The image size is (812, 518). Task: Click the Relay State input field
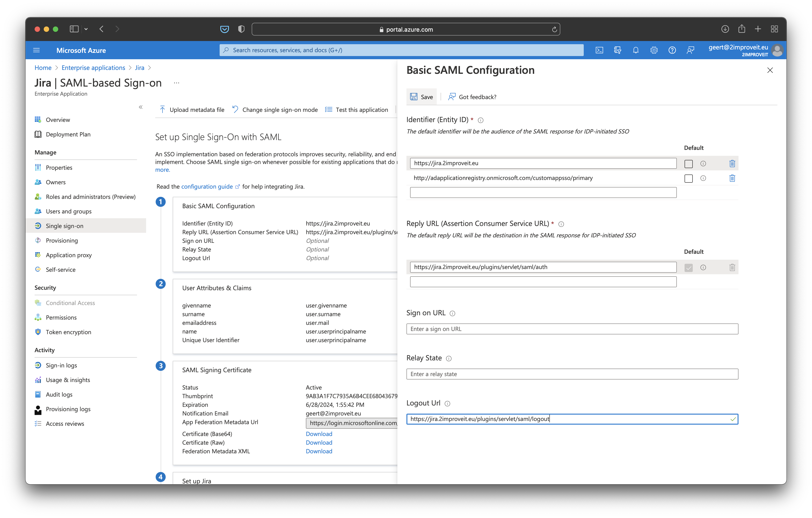[572, 374]
